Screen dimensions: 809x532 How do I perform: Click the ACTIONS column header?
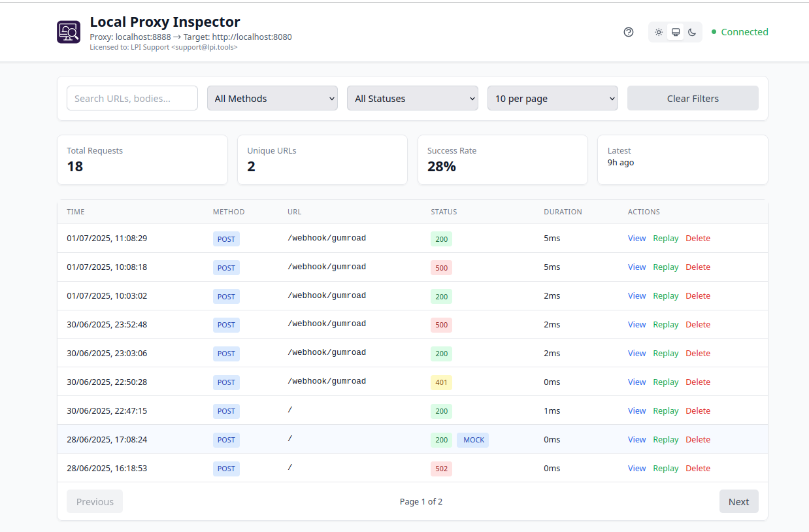coord(644,212)
